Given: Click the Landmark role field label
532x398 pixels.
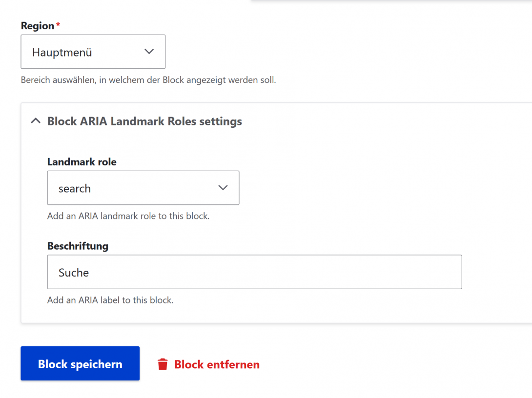Looking at the screenshot, I should click(x=82, y=161).
